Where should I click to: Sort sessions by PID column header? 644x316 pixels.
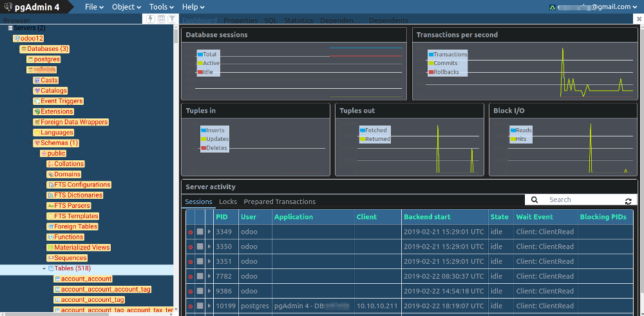[x=226, y=217]
